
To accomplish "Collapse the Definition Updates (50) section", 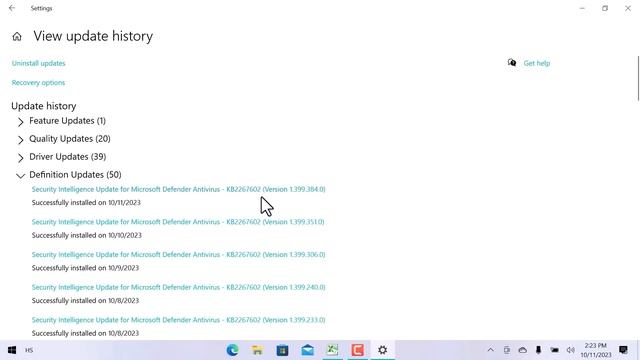I will (x=69, y=175).
